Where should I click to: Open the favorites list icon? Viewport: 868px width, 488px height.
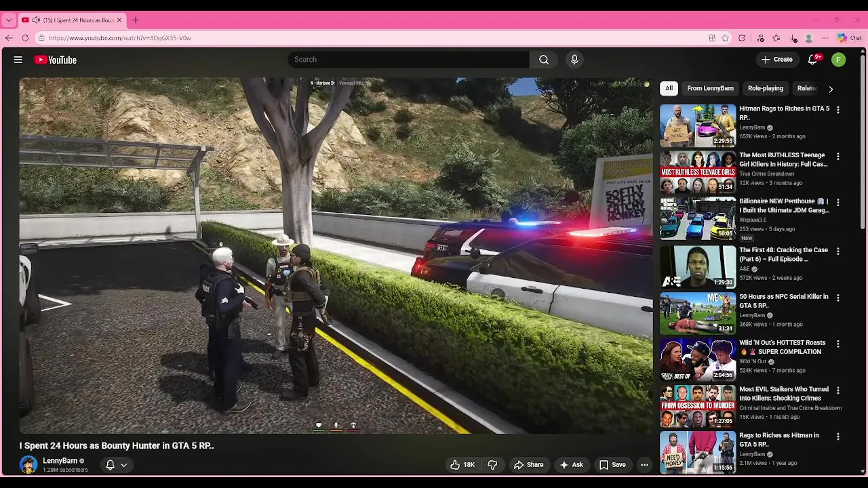click(776, 38)
